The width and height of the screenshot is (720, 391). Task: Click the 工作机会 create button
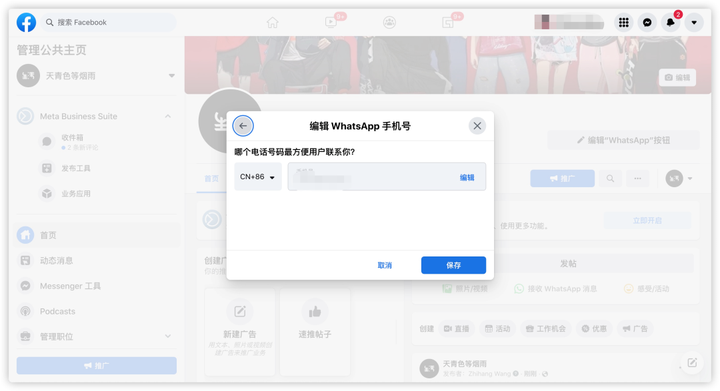pyautogui.click(x=546, y=329)
